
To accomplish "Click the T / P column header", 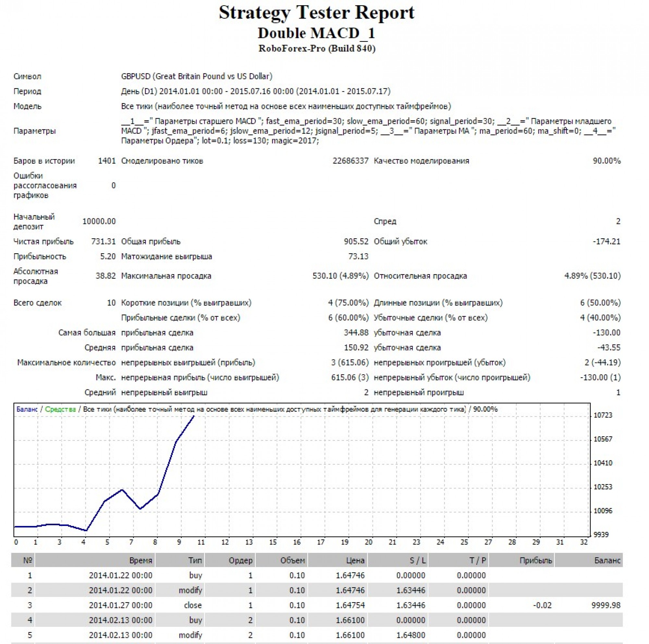I will [478, 560].
